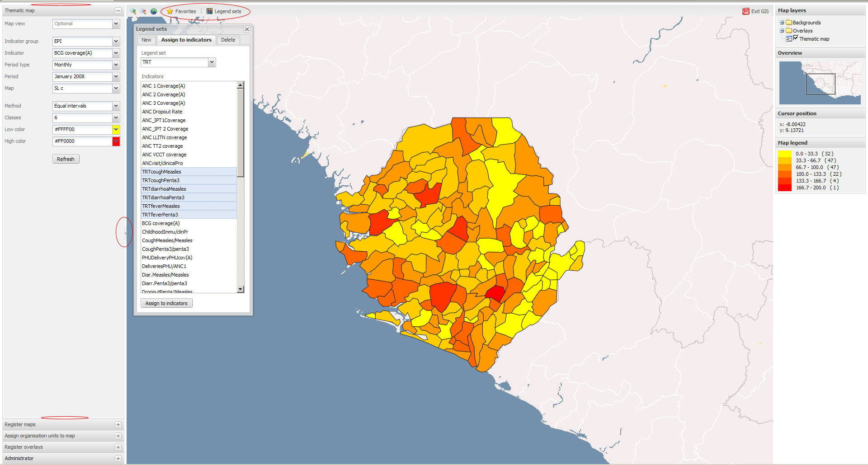Screen dimensions: 868x465
Task: Click the zoom out magnifier icon
Action: [143, 11]
